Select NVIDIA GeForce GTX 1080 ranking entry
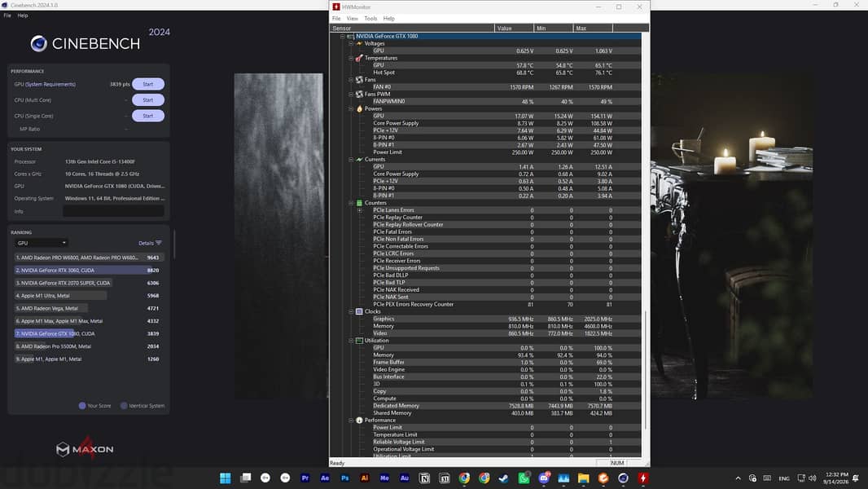The width and height of the screenshot is (868, 489). click(89, 333)
